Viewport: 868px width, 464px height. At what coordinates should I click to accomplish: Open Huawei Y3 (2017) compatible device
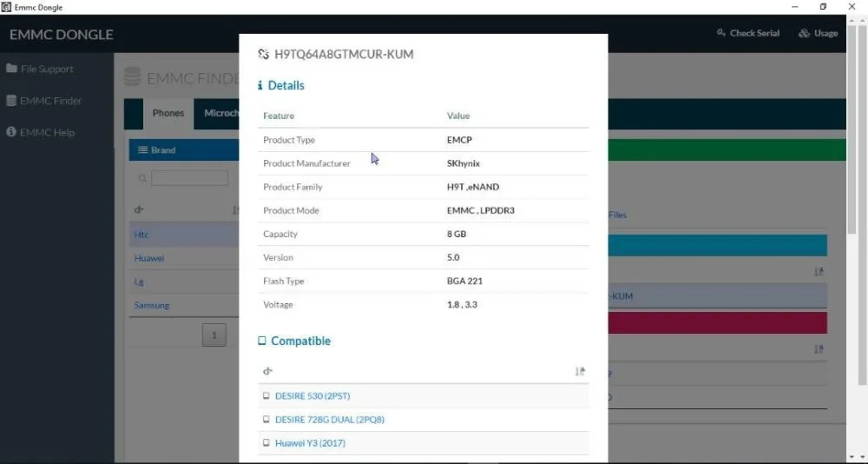310,443
